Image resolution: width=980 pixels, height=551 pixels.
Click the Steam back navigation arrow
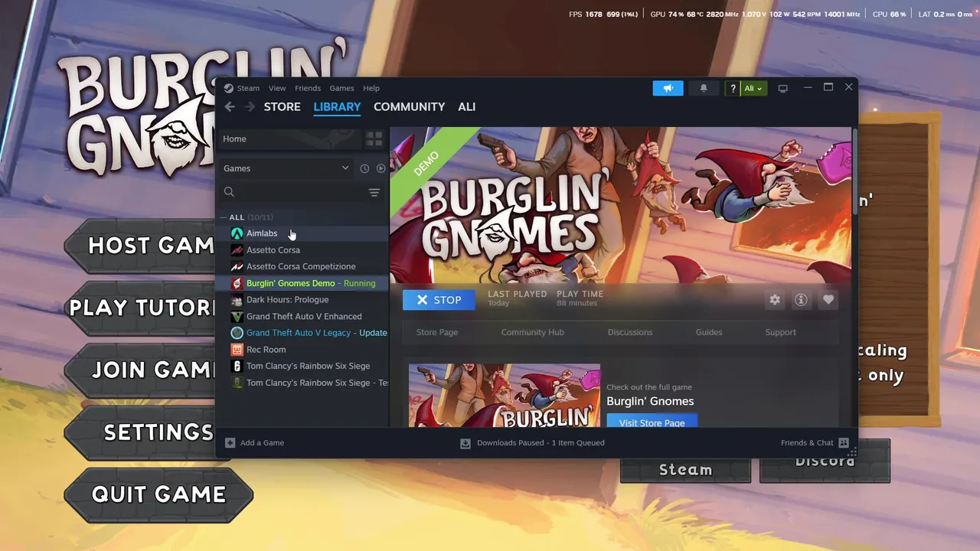click(x=230, y=107)
